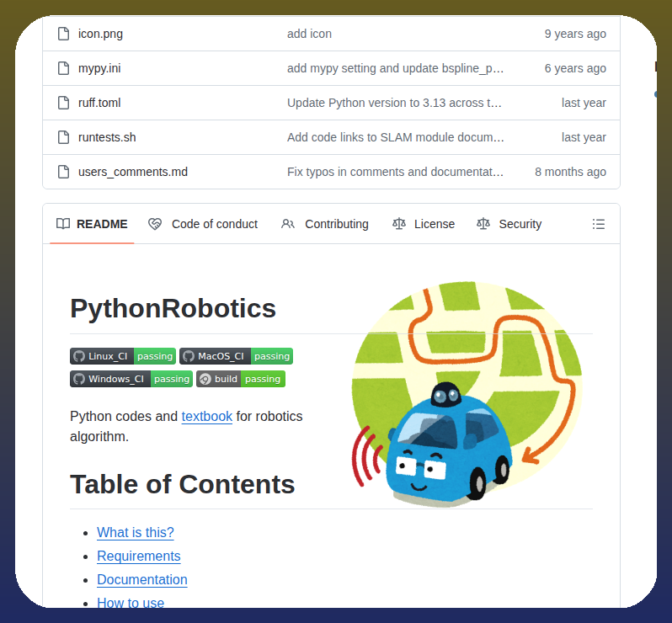Viewport: 672px width, 623px height.
Task: Open the Security tab
Action: (509, 224)
